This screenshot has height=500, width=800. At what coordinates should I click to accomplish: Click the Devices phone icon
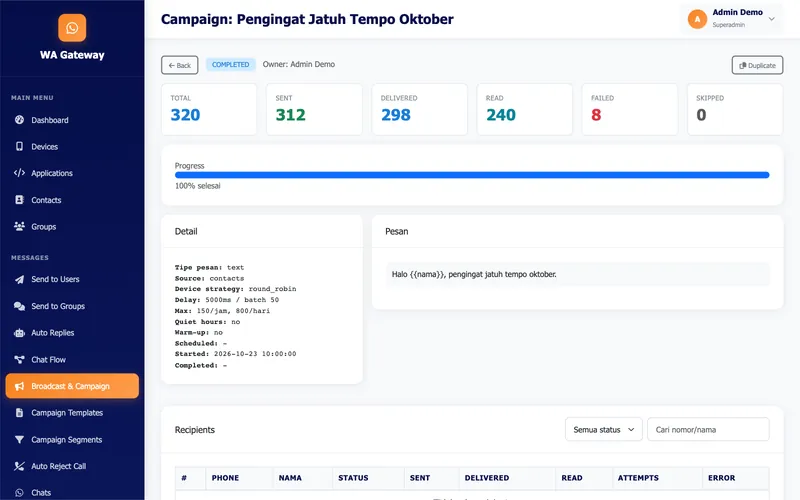[19, 146]
